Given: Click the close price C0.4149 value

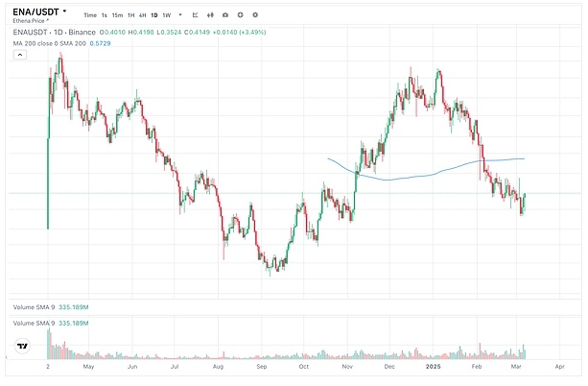Looking at the screenshot, I should pos(197,33).
